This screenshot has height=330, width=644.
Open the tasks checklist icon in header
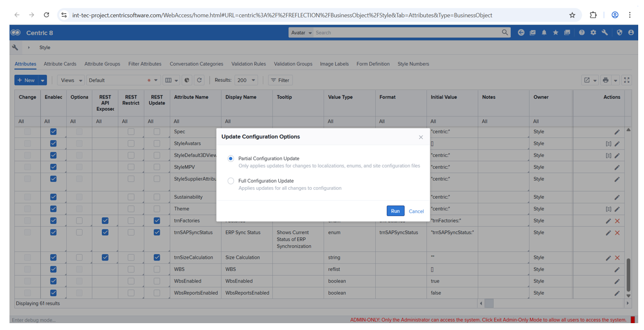[533, 33]
